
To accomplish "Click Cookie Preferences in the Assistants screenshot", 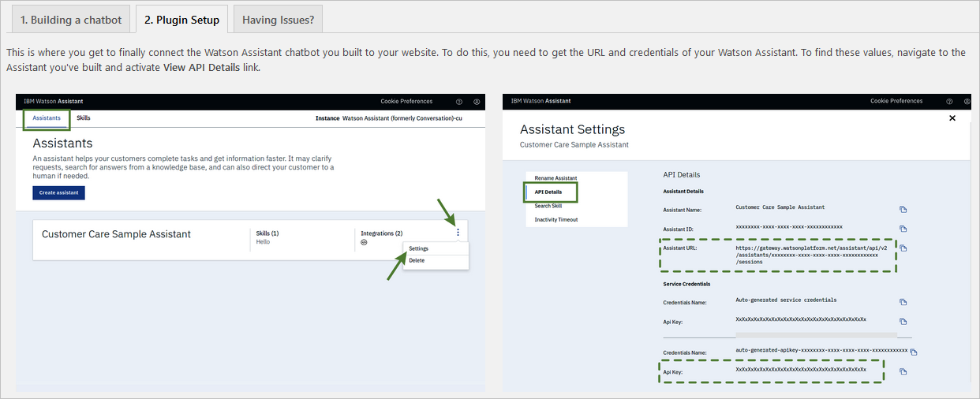I will tap(406, 102).
